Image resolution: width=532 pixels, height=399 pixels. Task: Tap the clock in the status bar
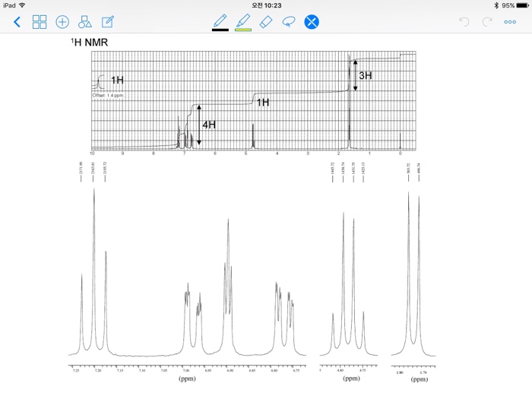click(x=266, y=5)
